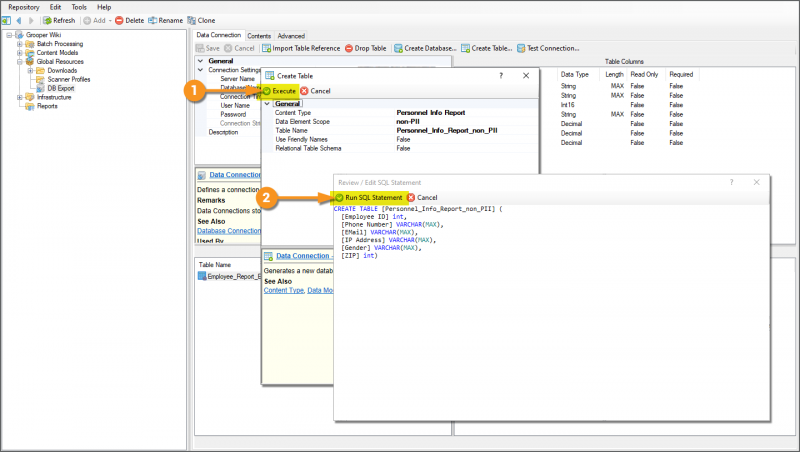Screen dimensions: 800x452
Task: Click Import Table Reference icon
Action: coord(267,48)
